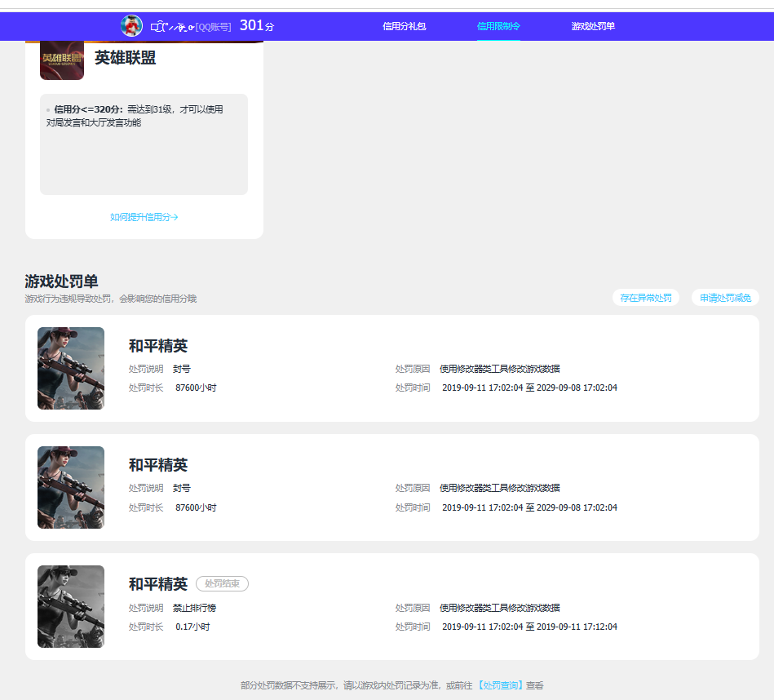Click the 0.17小时 penalty duration
This screenshot has width=774, height=700.
192,627
